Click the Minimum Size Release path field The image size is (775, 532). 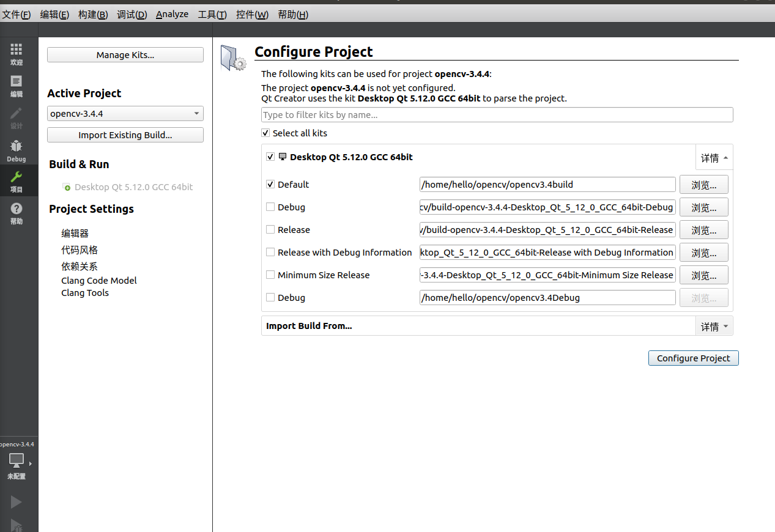(x=547, y=275)
